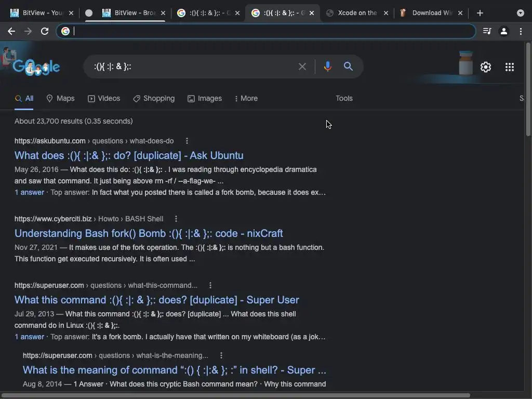Open options for superuser what-is-the-meaning result
The width and height of the screenshot is (532, 399).
(221, 355)
